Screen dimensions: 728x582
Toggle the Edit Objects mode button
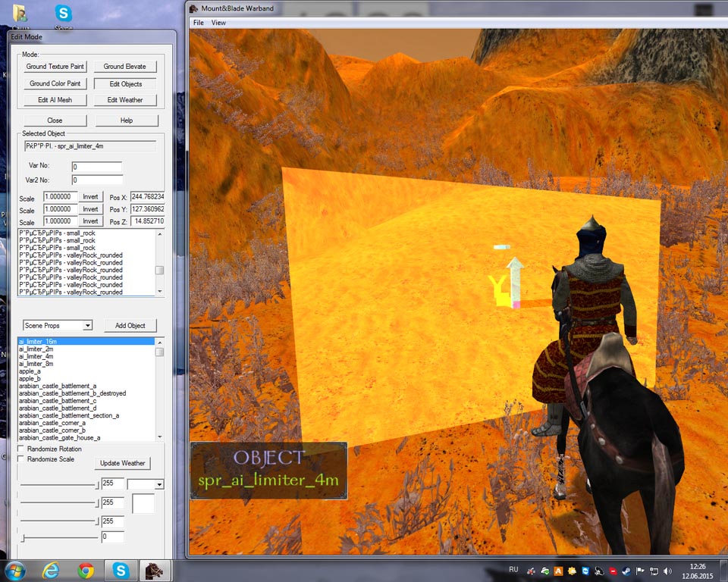[x=125, y=84]
